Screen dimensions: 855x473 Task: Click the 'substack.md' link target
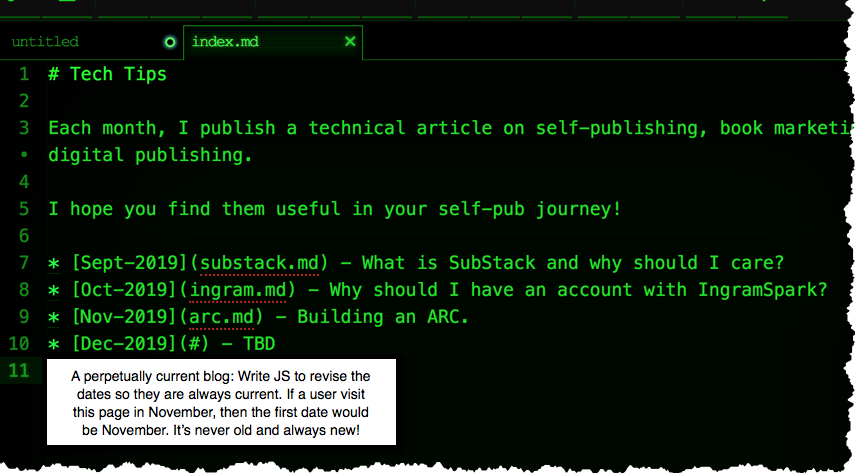pyautogui.click(x=260, y=263)
